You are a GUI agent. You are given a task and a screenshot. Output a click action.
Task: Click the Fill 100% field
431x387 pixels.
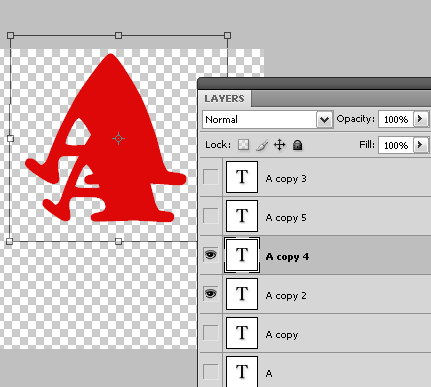396,145
